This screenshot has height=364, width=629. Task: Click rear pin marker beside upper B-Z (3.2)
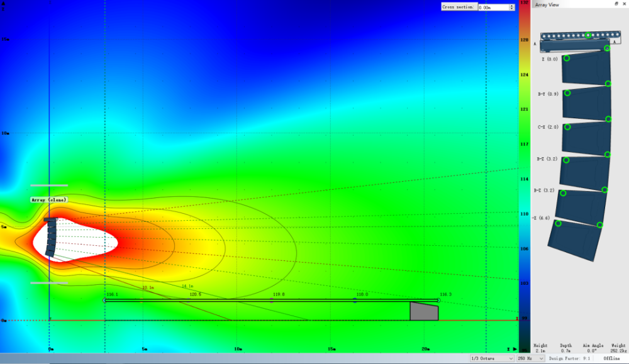tap(566, 160)
